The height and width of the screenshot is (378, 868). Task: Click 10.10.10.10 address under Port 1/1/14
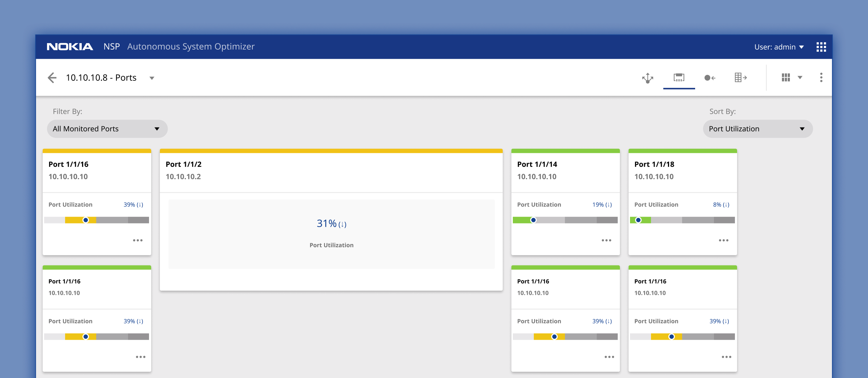pos(537,177)
